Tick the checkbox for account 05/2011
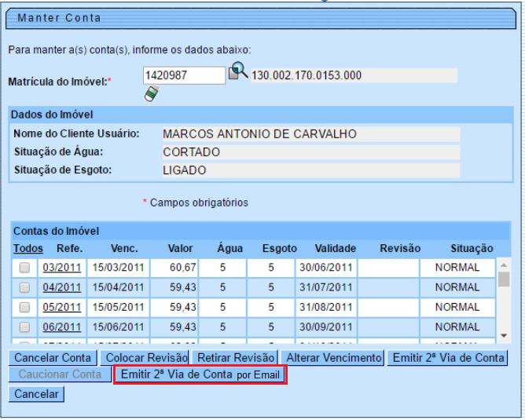525x420 pixels. 24,307
